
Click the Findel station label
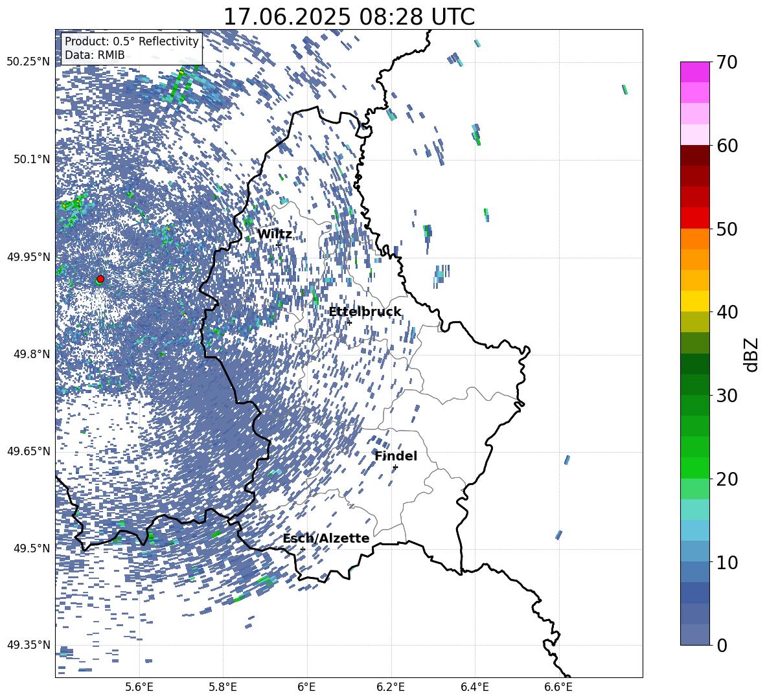tap(396, 456)
